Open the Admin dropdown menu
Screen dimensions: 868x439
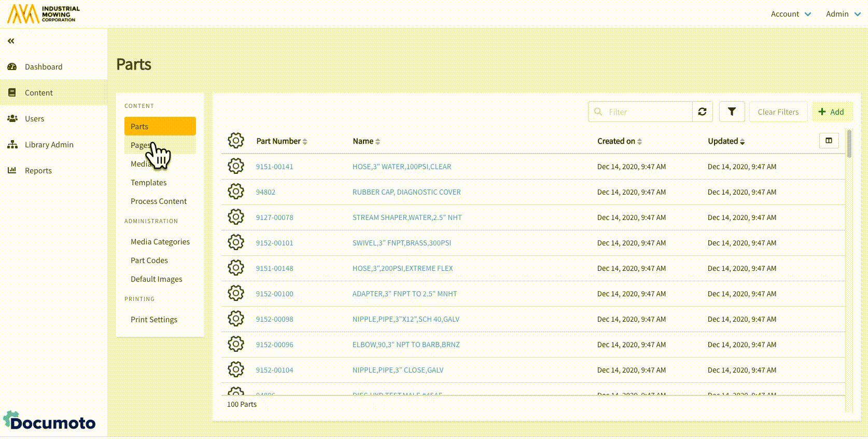843,14
